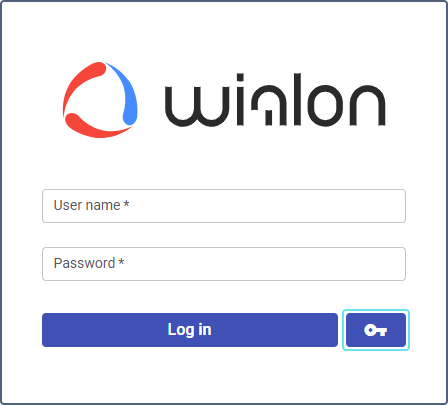Click the Wialon swirl logo

pyautogui.click(x=100, y=100)
